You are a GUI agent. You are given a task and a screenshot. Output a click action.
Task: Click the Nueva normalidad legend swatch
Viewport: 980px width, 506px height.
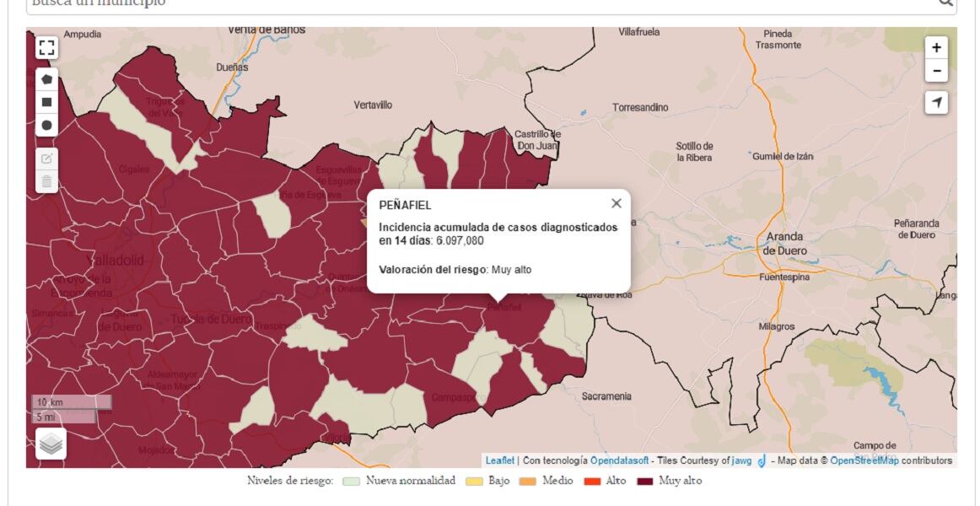click(352, 482)
